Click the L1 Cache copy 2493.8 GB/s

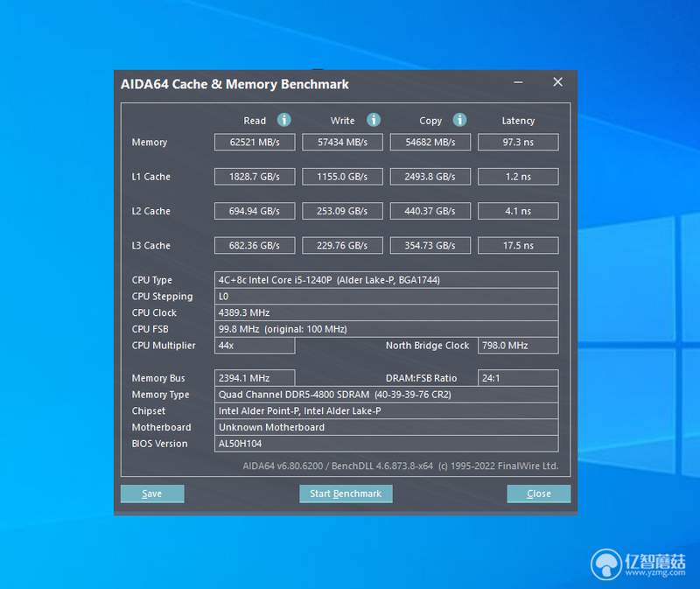(430, 177)
